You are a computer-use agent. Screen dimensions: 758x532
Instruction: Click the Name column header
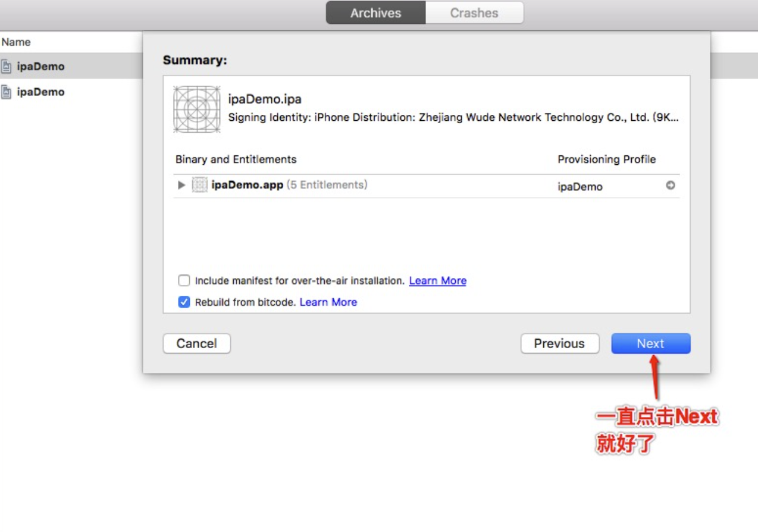click(x=16, y=42)
